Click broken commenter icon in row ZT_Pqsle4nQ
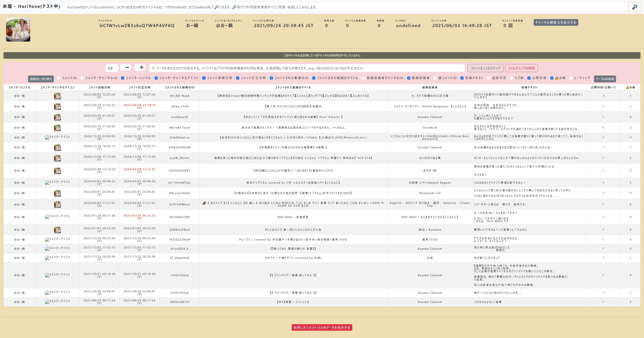644x338 pixels. (57, 258)
